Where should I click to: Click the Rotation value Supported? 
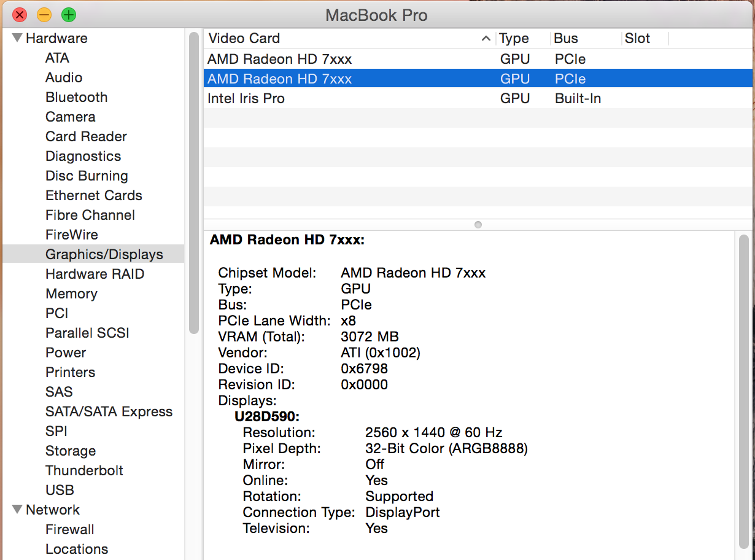click(400, 496)
